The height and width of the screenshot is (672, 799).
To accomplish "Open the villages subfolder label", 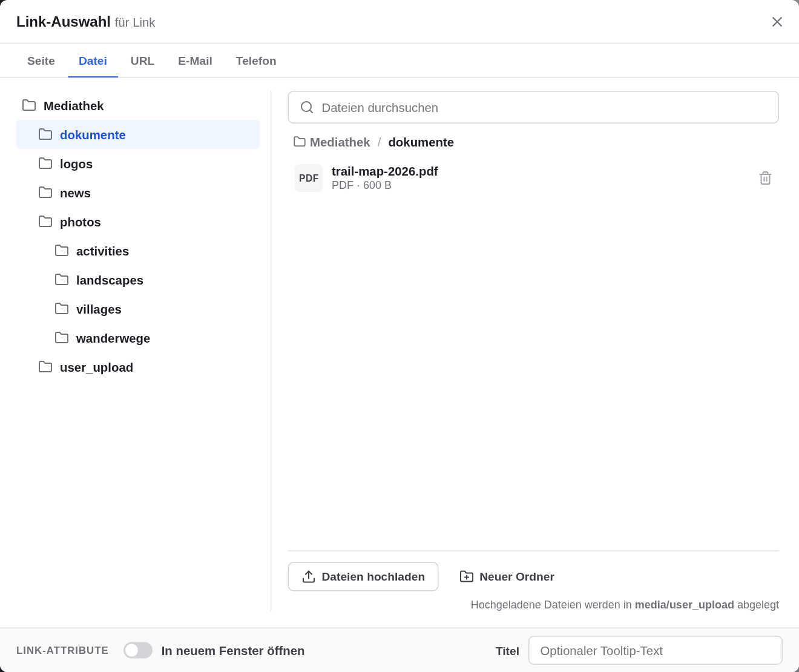I will click(x=99, y=309).
